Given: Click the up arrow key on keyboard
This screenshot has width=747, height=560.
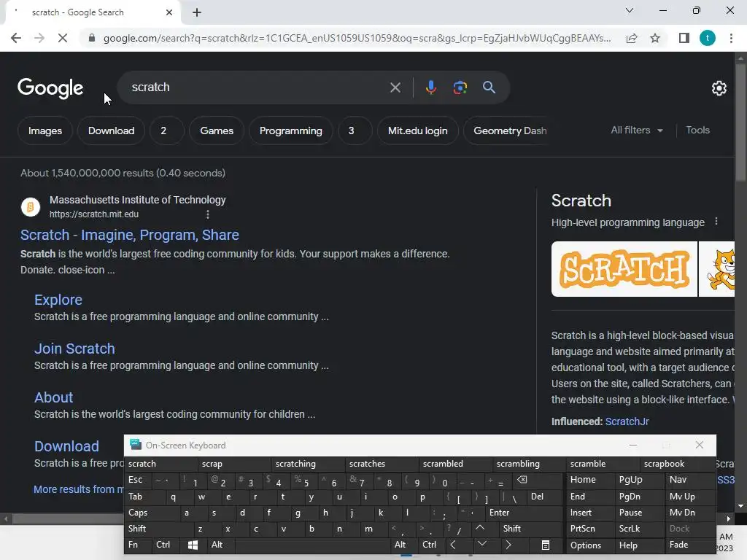Looking at the screenshot, I should 480,529.
